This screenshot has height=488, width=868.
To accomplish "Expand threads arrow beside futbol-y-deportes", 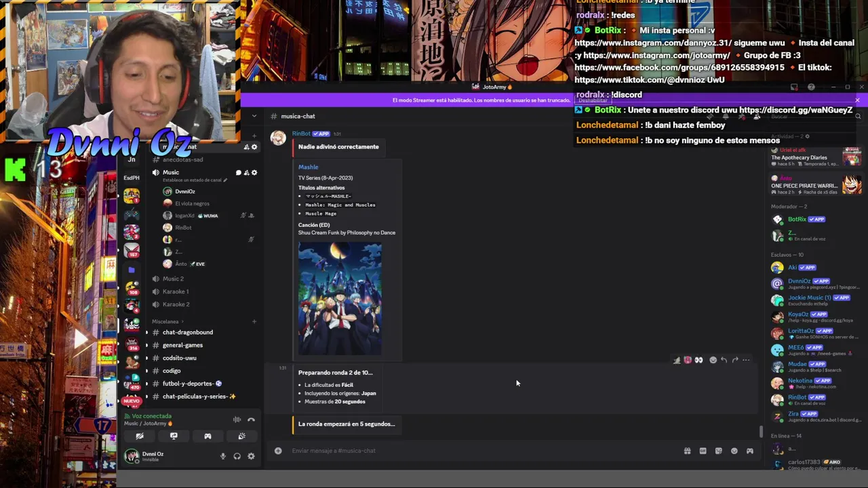I will [146, 384].
